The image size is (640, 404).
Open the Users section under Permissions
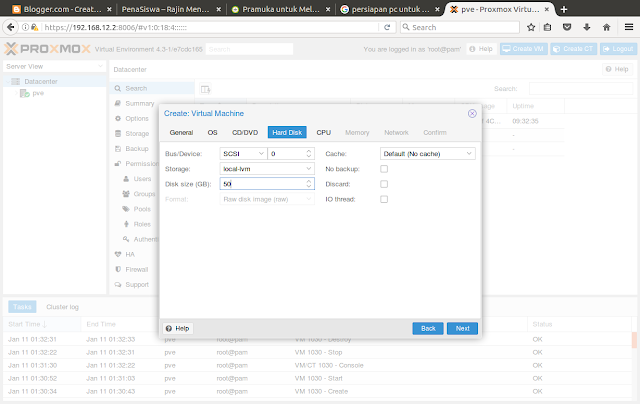click(142, 179)
